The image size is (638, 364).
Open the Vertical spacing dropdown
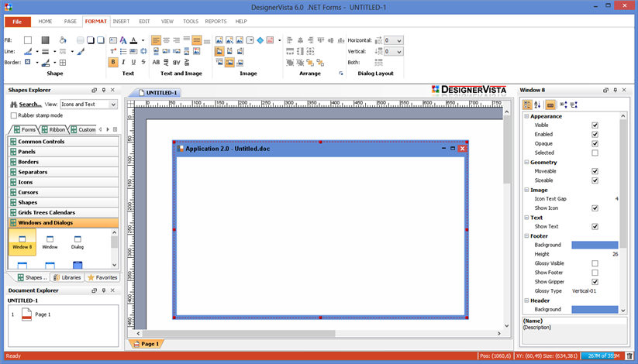pos(399,52)
